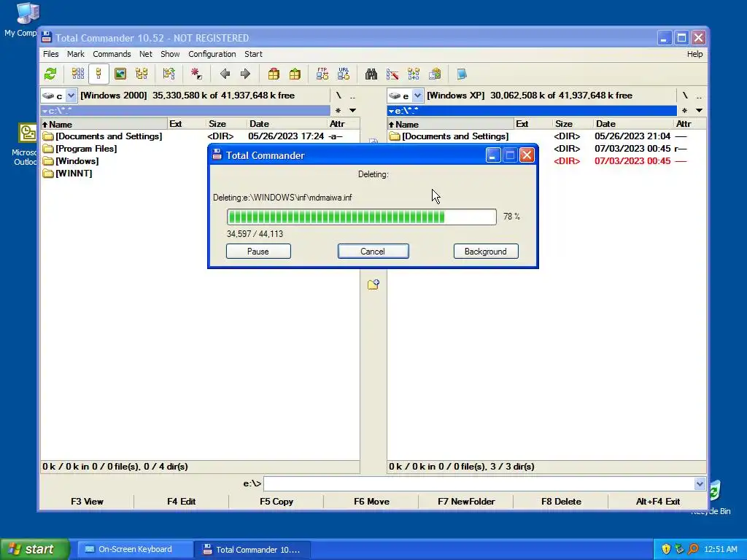Open the Mark menu
Viewport: 747px width, 560px height.
(75, 54)
